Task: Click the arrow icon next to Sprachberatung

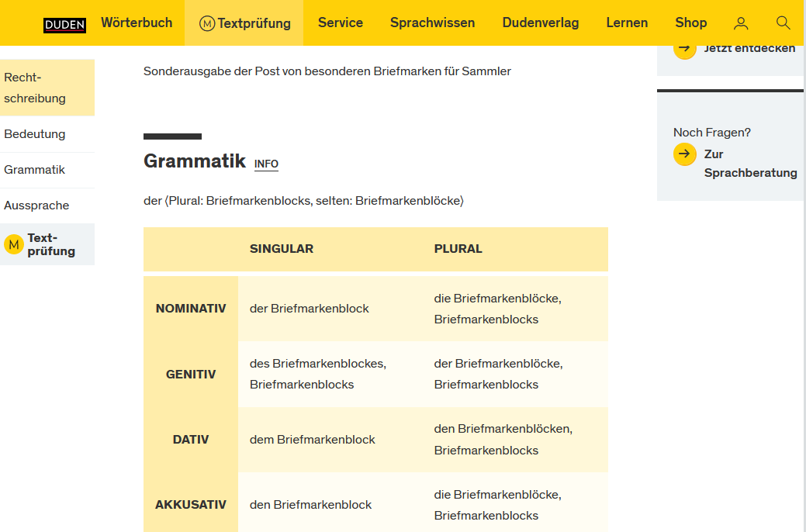Action: coord(684,154)
